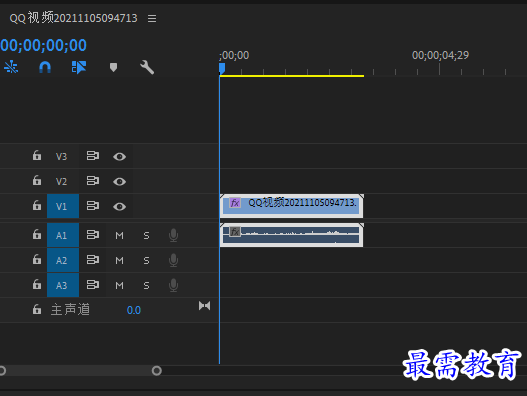Click the blue playhead marker on ruler
This screenshot has width=527, height=396.
tap(222, 68)
